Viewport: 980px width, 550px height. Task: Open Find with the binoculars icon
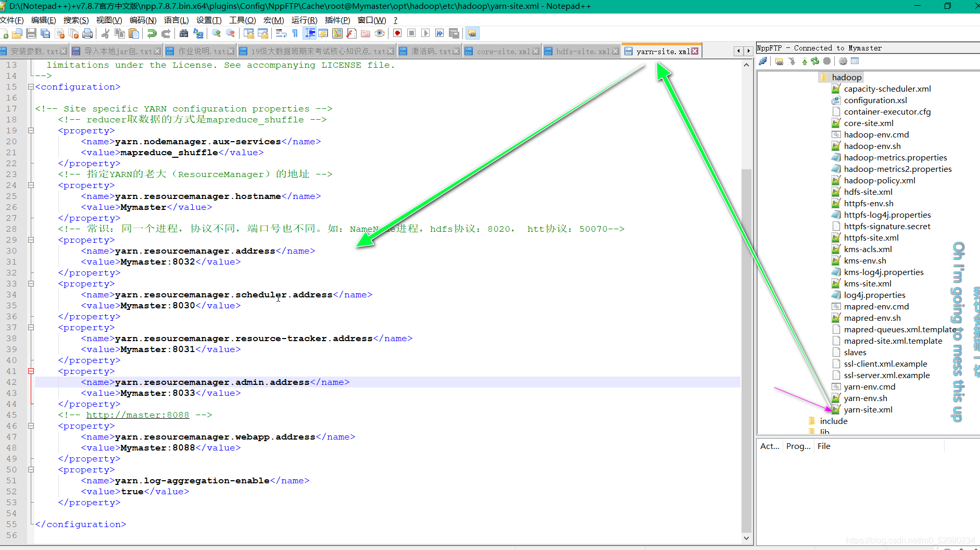(x=184, y=33)
